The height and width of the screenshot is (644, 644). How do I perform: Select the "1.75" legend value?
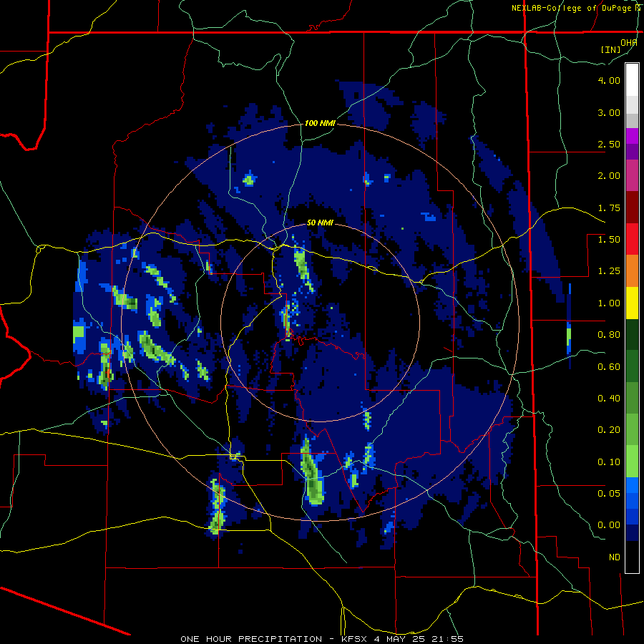[609, 208]
